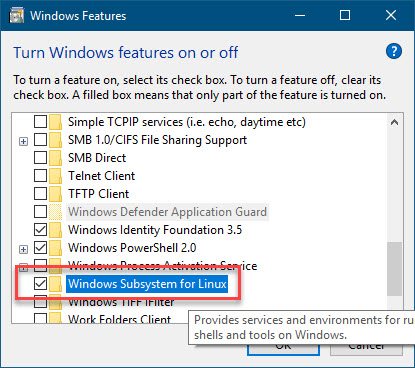This screenshot has width=415, height=368.
Task: Uncheck Windows Subsystem for Linux checkbox
Action: coord(40,284)
